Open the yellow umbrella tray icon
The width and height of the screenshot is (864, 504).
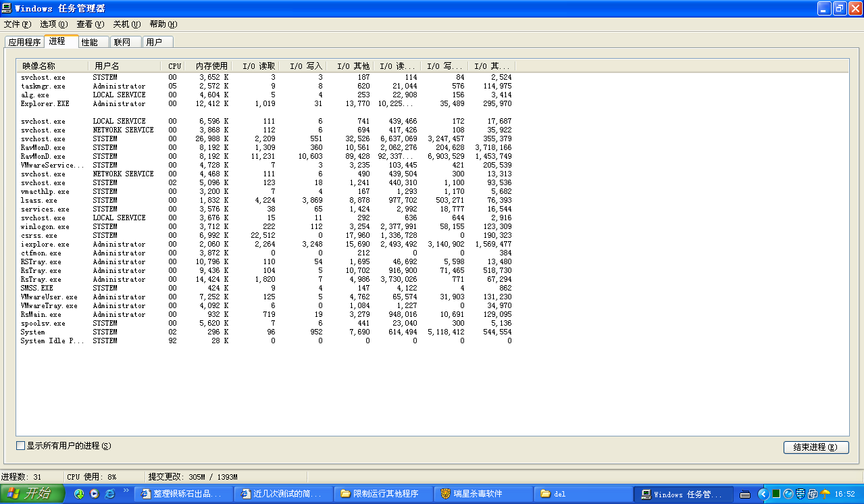825,494
